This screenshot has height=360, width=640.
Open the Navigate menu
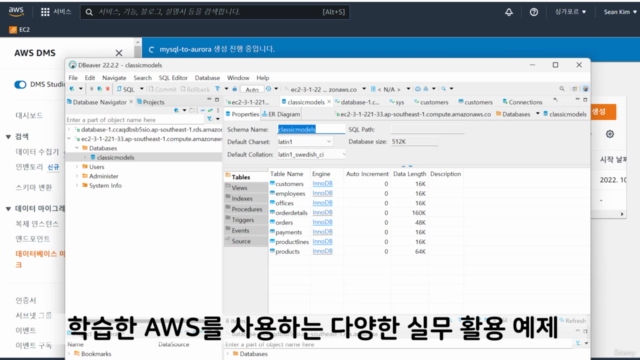tap(114, 78)
